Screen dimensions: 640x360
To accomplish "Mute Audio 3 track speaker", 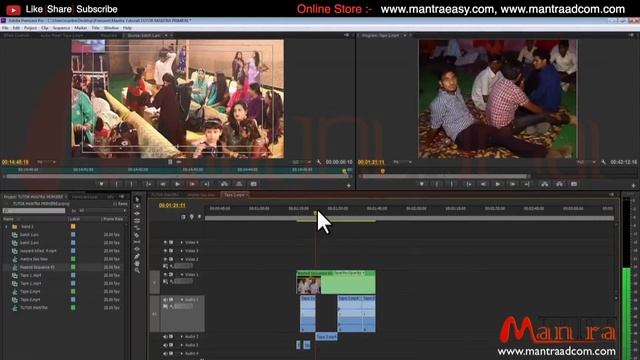I will point(165,345).
